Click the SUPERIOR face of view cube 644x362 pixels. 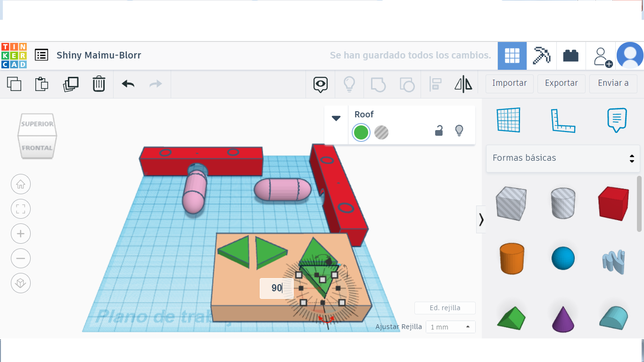tap(37, 124)
